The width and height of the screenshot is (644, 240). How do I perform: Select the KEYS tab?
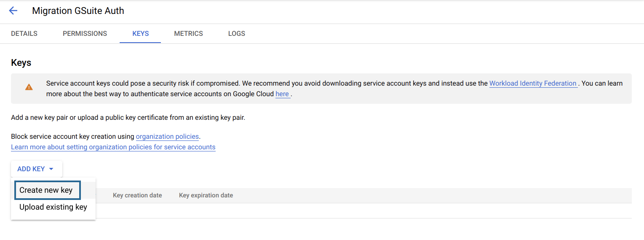pos(140,34)
